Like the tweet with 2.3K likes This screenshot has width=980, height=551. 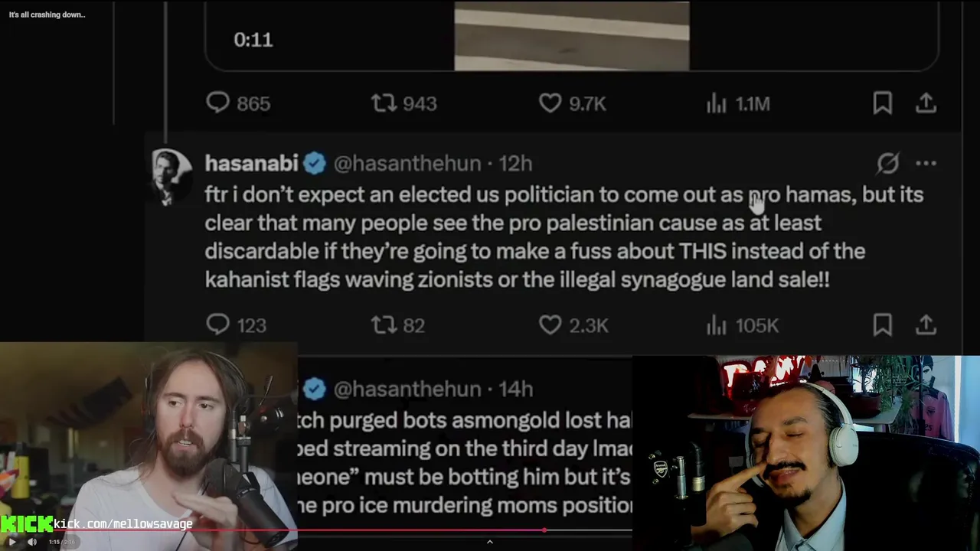550,324
